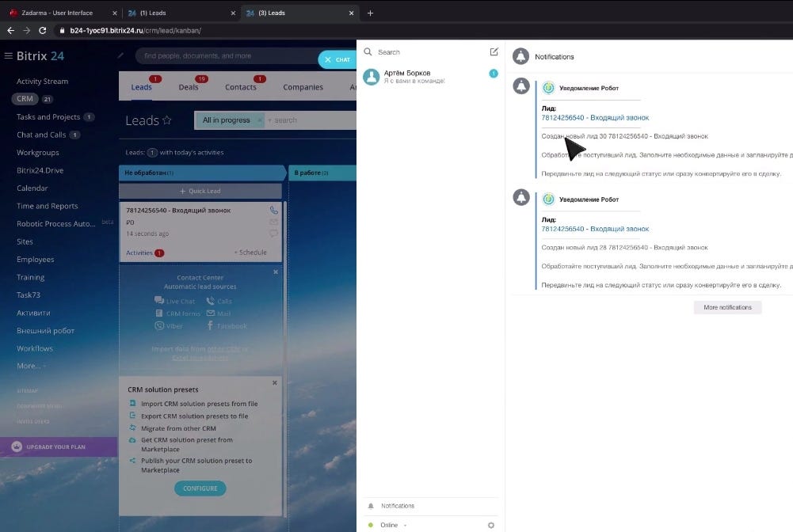Select В работе kanban column header
Viewport: 793px width, 532px height.
point(322,173)
